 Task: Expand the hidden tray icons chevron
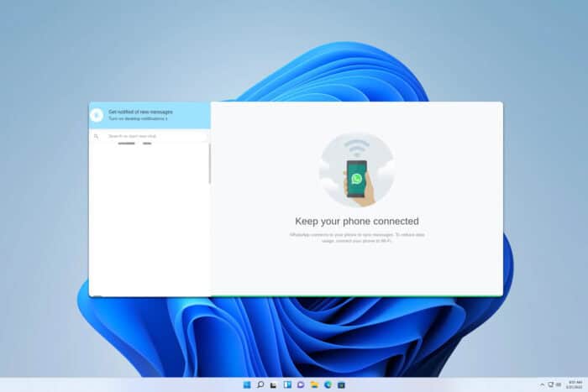pos(542,385)
